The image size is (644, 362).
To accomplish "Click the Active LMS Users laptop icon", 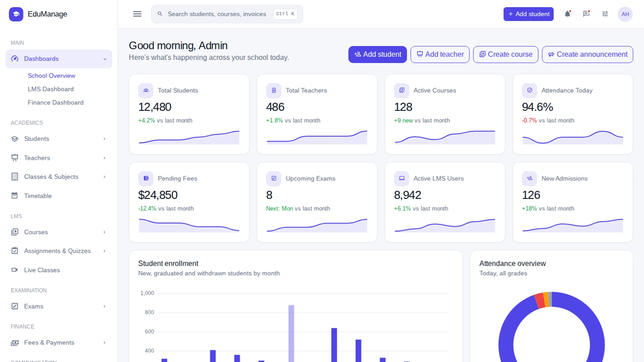I will pyautogui.click(x=401, y=178).
